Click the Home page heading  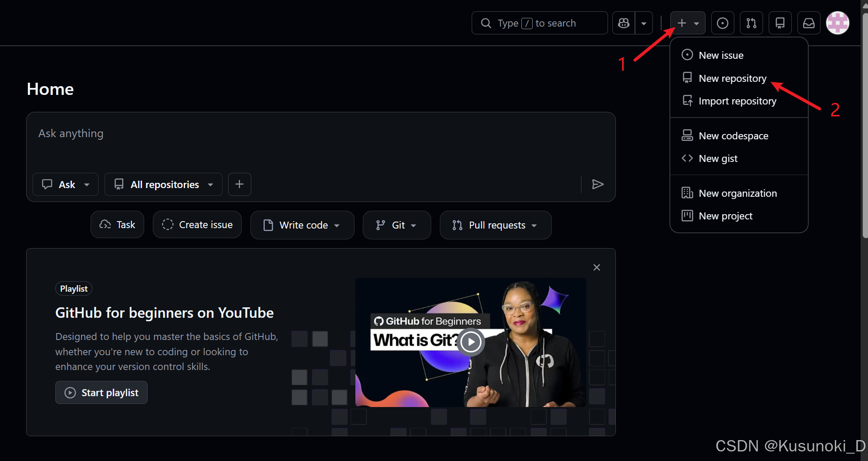click(x=51, y=89)
